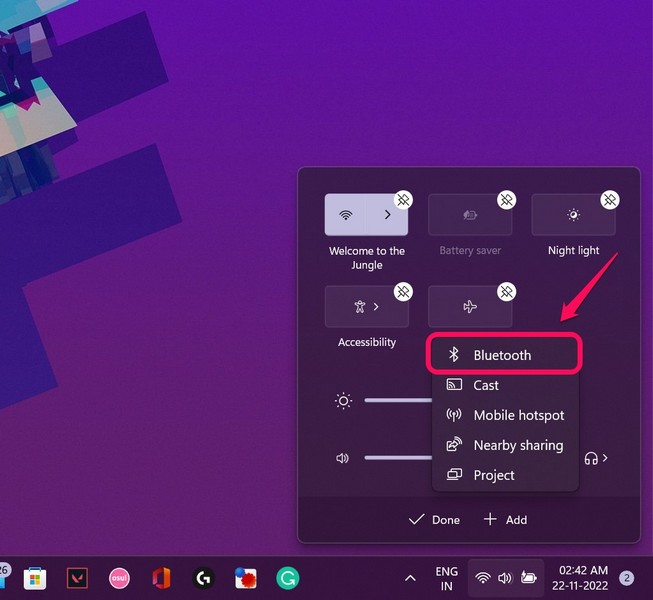
Task: Open Logitech G HUB from the taskbar
Action: pyautogui.click(x=203, y=578)
